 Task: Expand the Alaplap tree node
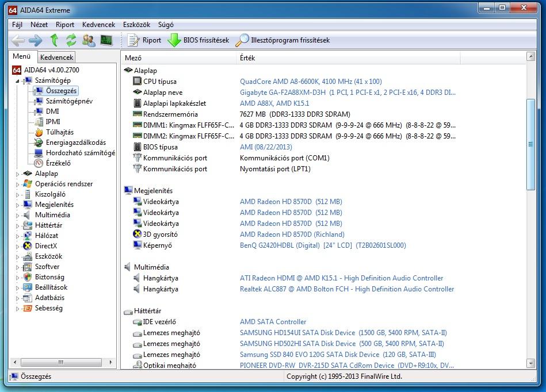[x=17, y=174]
